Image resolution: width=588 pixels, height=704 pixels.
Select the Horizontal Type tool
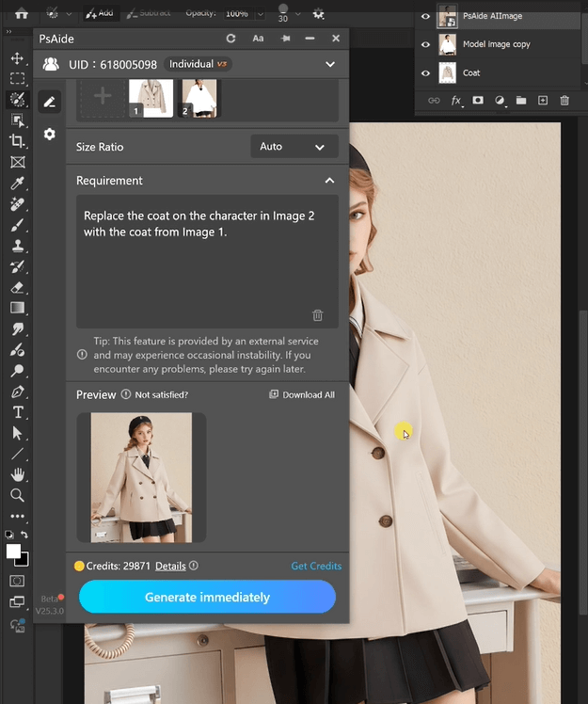[17, 412]
